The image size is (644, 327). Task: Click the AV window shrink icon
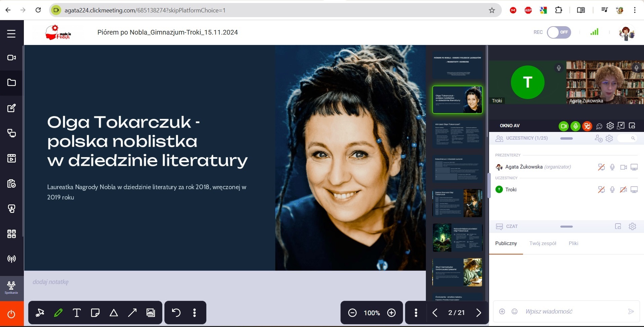(x=621, y=126)
